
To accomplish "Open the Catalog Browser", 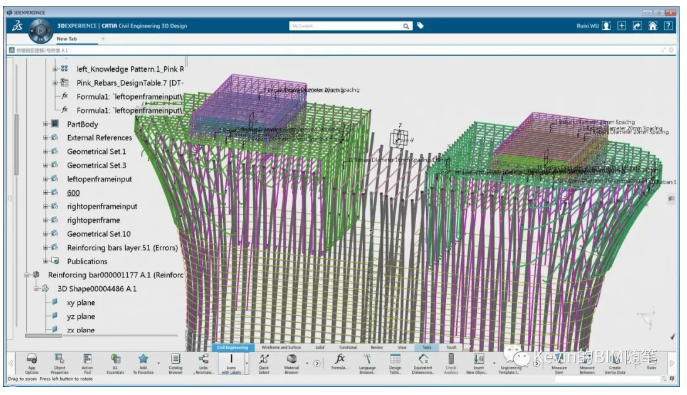I will coord(175,363).
